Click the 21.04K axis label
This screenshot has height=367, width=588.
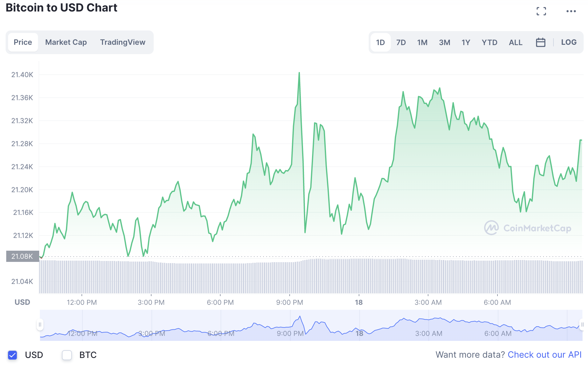click(x=22, y=281)
